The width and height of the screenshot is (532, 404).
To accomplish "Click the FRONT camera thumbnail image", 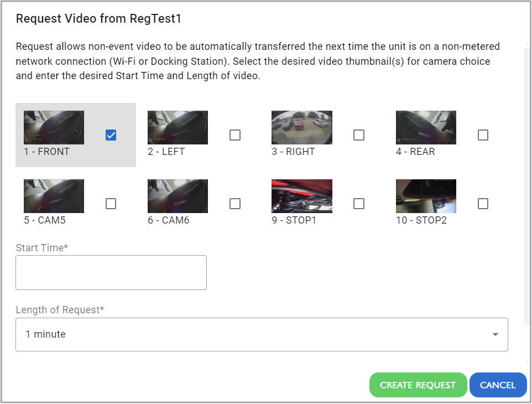I will (54, 127).
